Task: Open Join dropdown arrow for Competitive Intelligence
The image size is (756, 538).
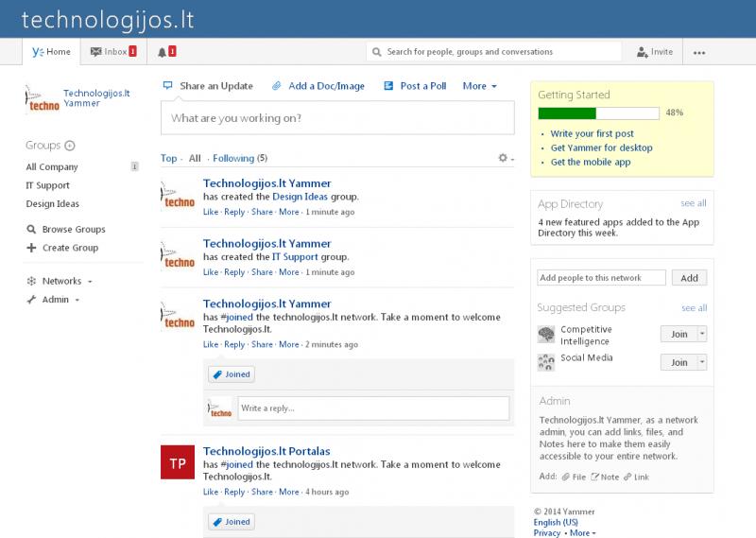Action: point(702,334)
